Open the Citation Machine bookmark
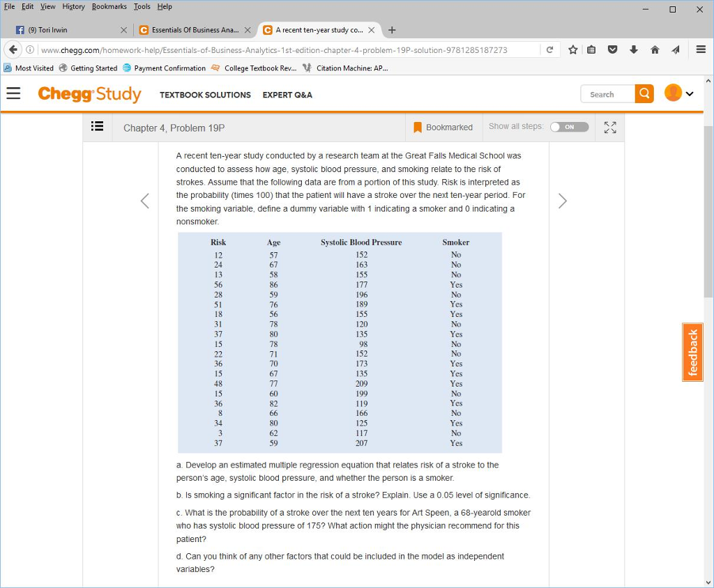 click(346, 68)
